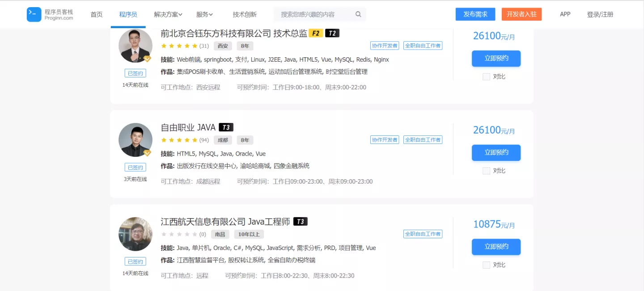Expand the 解决方案 dropdown menu

tap(168, 14)
